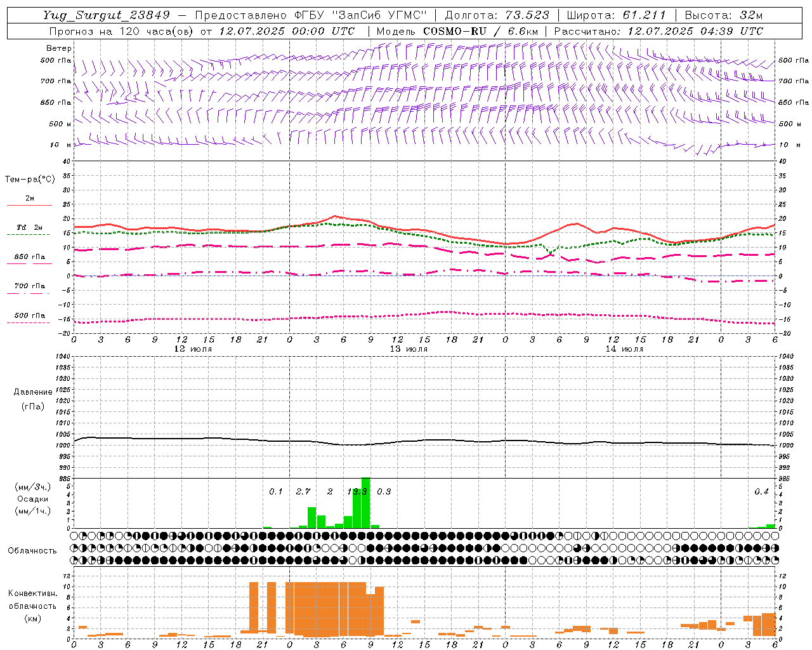Select the 14 июля date label
Image resolution: width=812 pixels, height=650 pixels.
pyautogui.click(x=624, y=349)
